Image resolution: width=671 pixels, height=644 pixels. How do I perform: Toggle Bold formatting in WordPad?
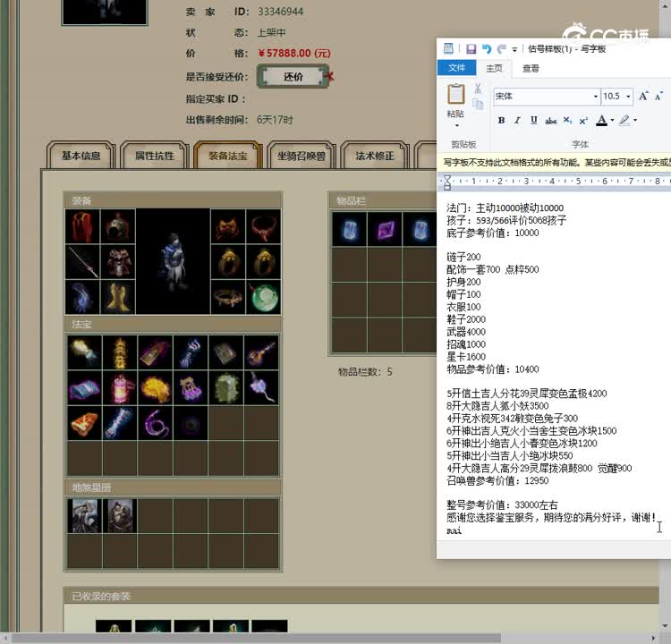[501, 121]
